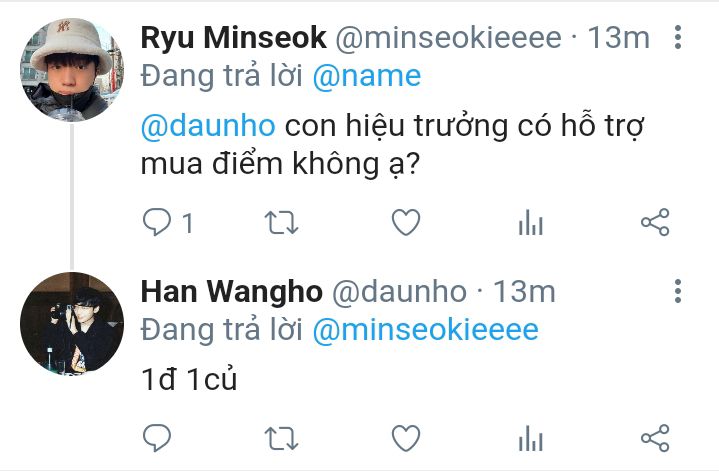
Task: Open Ryu Minseok's profile picture
Action: point(72,70)
